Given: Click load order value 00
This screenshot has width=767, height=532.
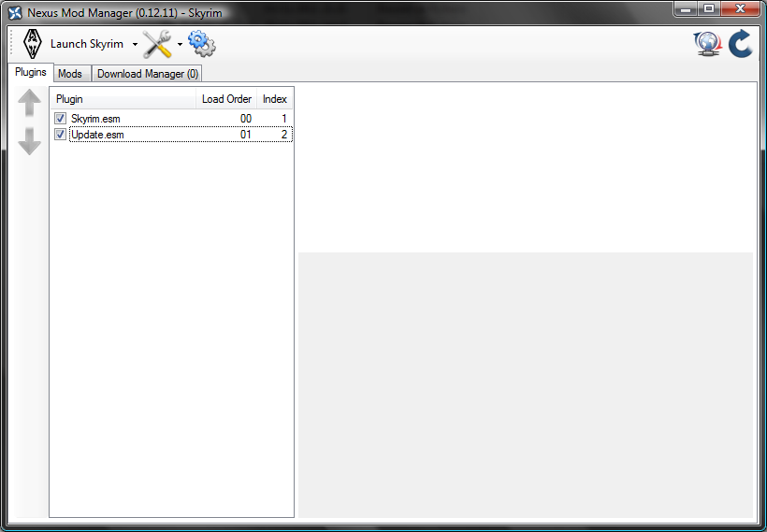Looking at the screenshot, I should pyautogui.click(x=246, y=119).
